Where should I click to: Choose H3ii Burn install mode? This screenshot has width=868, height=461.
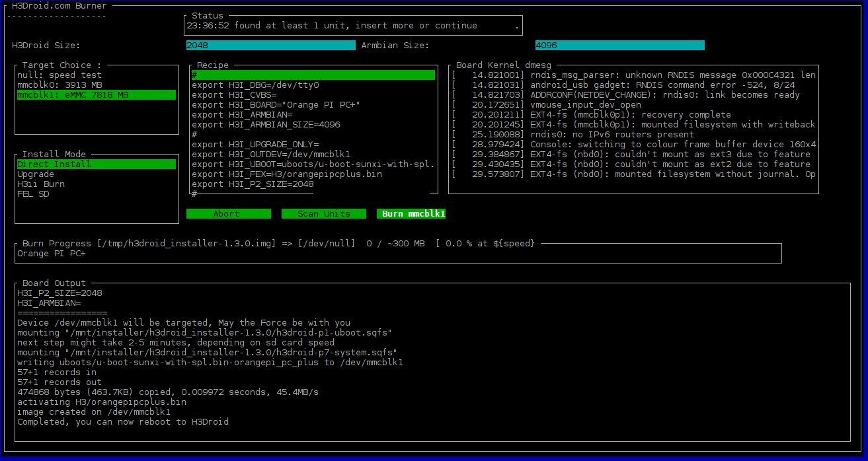click(x=41, y=184)
